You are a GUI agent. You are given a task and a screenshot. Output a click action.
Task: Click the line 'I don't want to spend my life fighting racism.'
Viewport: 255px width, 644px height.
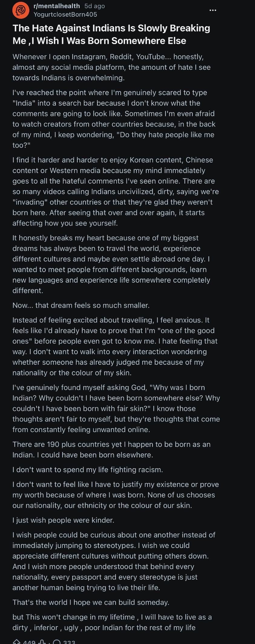point(88,469)
